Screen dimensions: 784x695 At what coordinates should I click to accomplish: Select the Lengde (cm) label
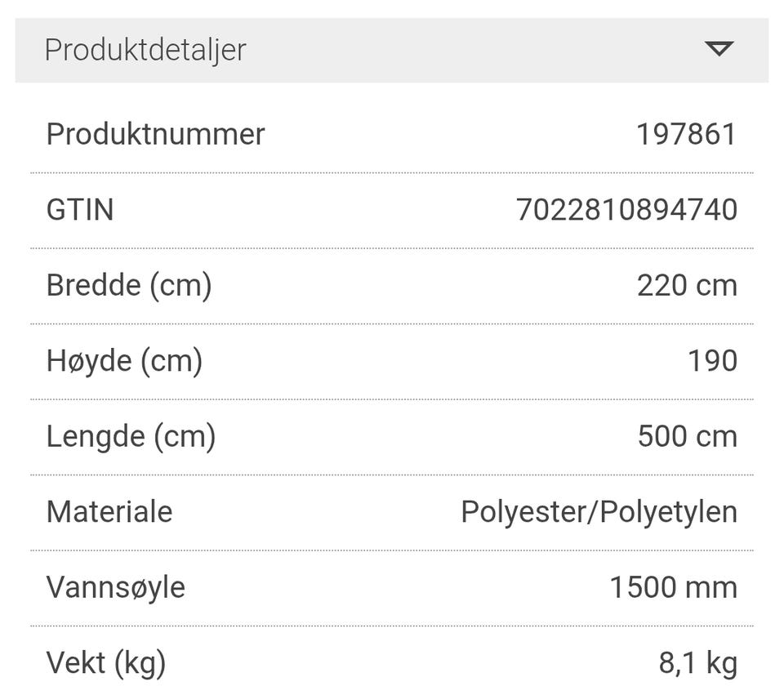[131, 436]
